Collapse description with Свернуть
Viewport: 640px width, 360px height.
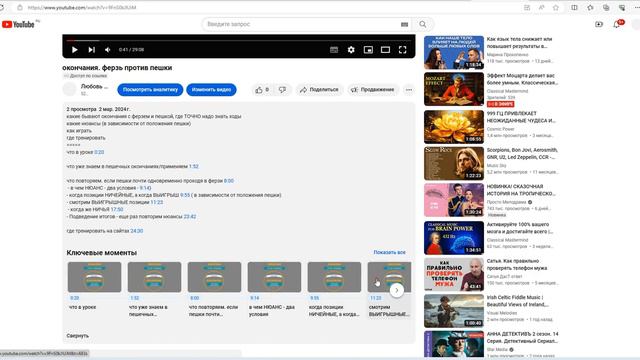pyautogui.click(x=78, y=336)
